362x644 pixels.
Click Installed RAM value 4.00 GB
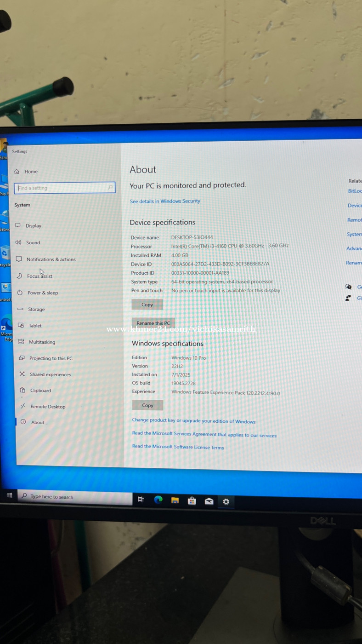point(180,255)
